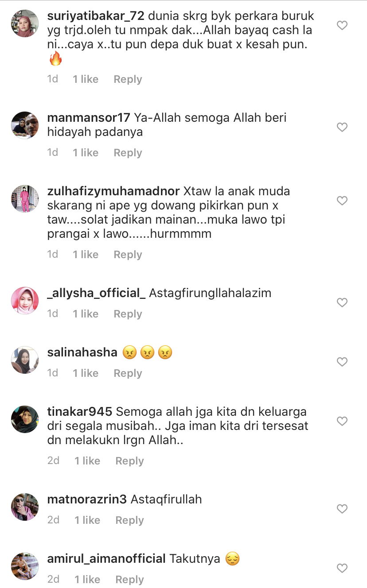Open zulhafizymuhamadnor's avatar in pink outfit
Image resolution: width=367 pixels, height=588 pixels.
point(25,199)
